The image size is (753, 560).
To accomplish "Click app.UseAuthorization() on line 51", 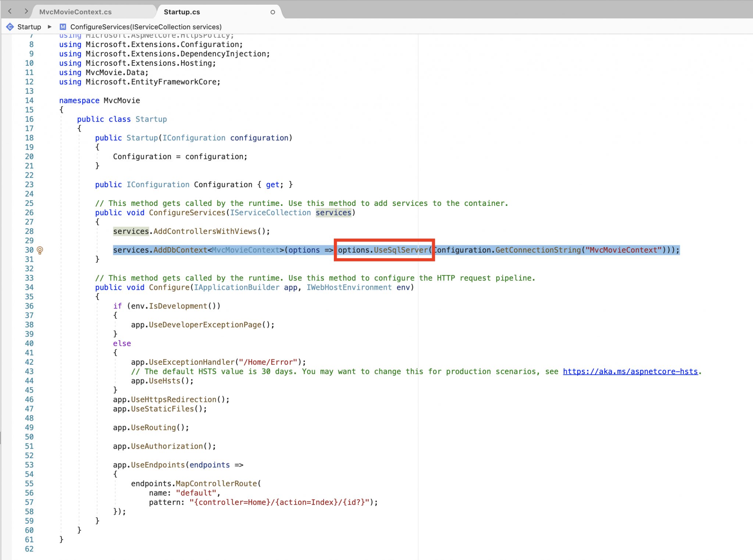I will pos(164,446).
